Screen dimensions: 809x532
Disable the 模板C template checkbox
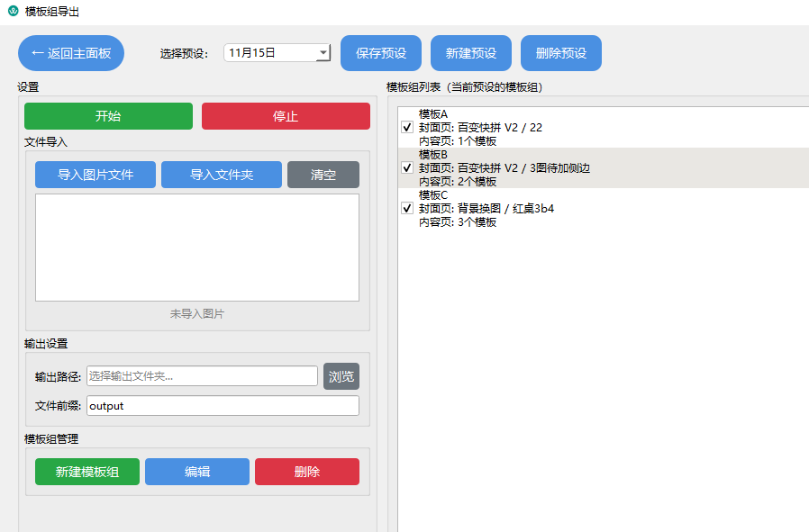(x=405, y=208)
